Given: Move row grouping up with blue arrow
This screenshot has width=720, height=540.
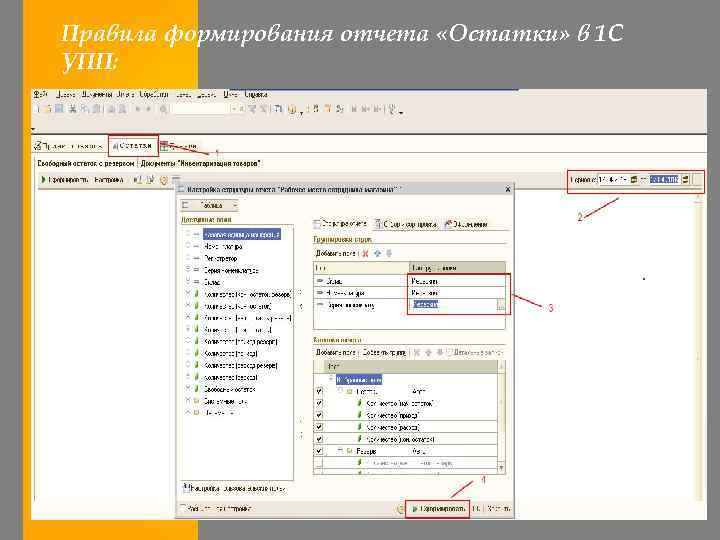Looking at the screenshot, I should (377, 253).
